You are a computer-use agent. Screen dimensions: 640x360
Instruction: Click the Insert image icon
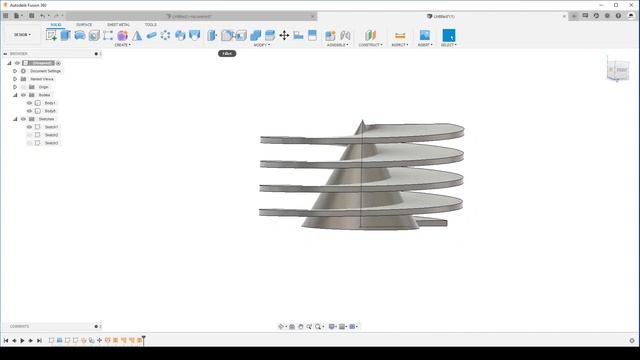[424, 36]
